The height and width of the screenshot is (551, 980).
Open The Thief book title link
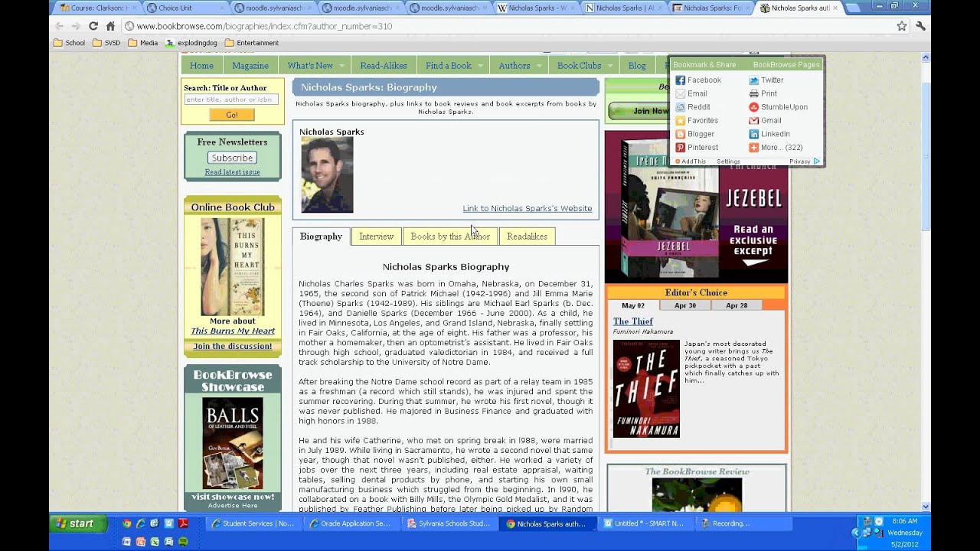tap(633, 321)
